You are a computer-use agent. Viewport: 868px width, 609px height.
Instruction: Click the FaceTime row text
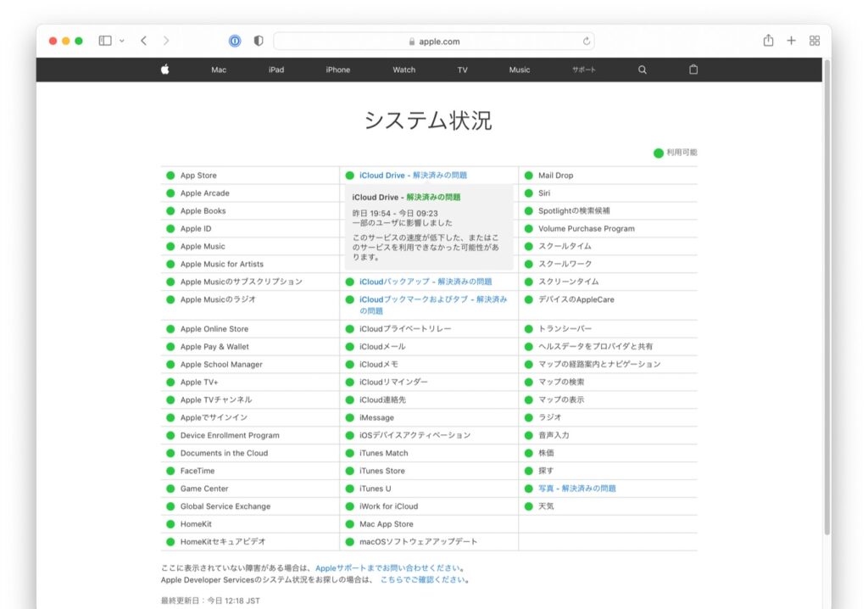click(197, 471)
